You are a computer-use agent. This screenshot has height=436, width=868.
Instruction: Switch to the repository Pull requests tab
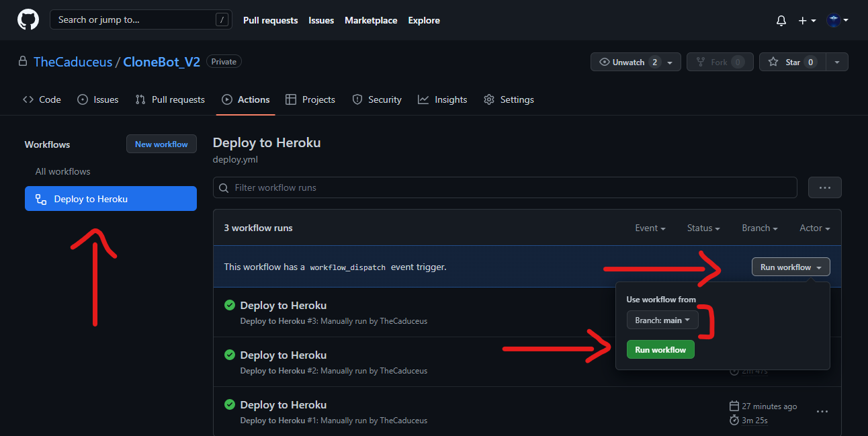click(170, 99)
